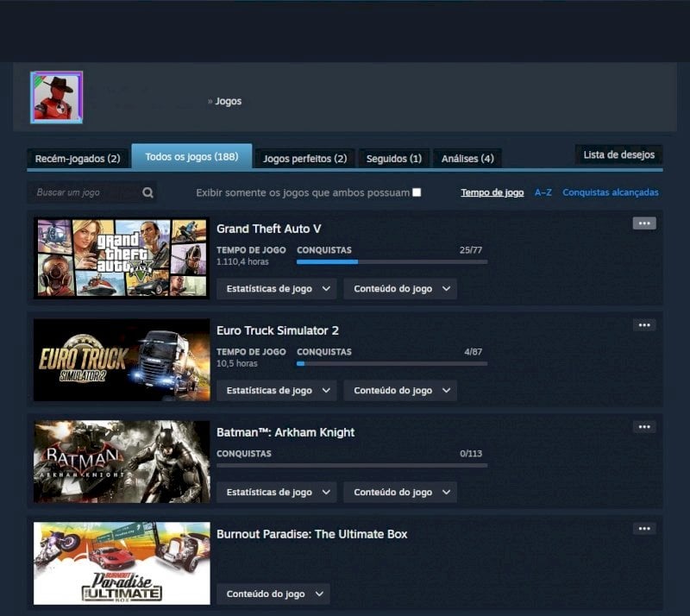Open Burnout Paradise: The Ultimate Box title
The height and width of the screenshot is (616, 690).
[x=311, y=534]
